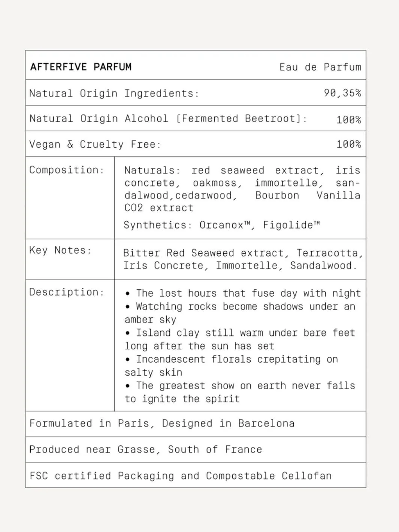Click the Watching rocks become shadows bullet
Screen dimensions: 399x532
(240, 313)
